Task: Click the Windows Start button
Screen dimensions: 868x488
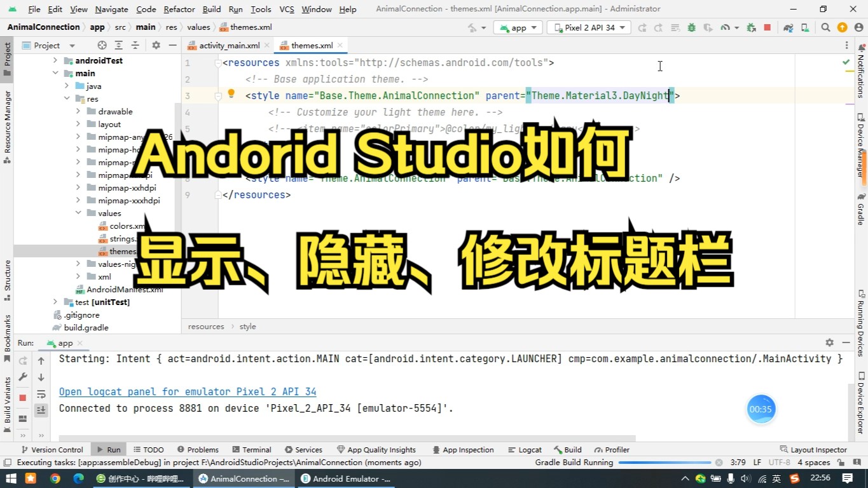Action: (11, 478)
